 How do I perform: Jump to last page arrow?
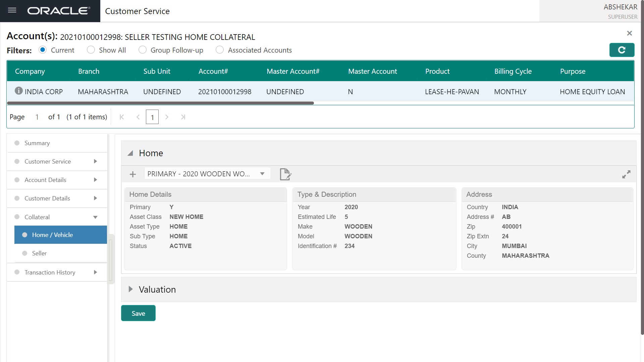pyautogui.click(x=183, y=117)
